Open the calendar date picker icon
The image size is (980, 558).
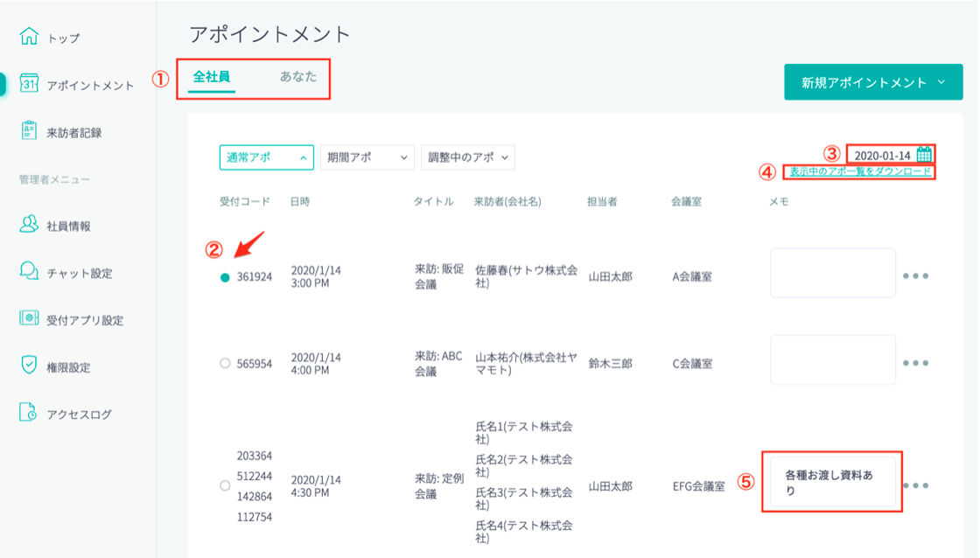(x=924, y=155)
